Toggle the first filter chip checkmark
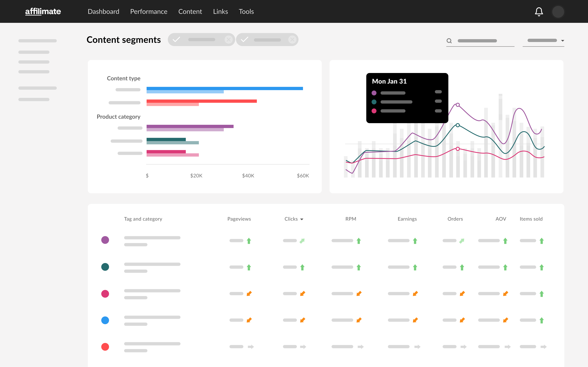This screenshot has width=588, height=367. click(x=176, y=40)
